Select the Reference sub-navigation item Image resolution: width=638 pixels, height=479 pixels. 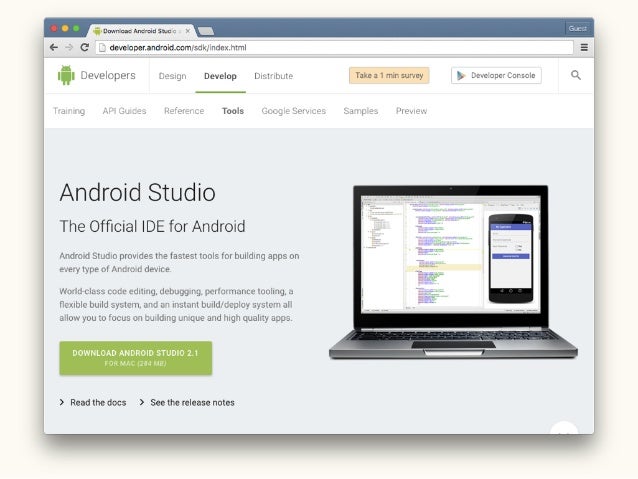[184, 111]
